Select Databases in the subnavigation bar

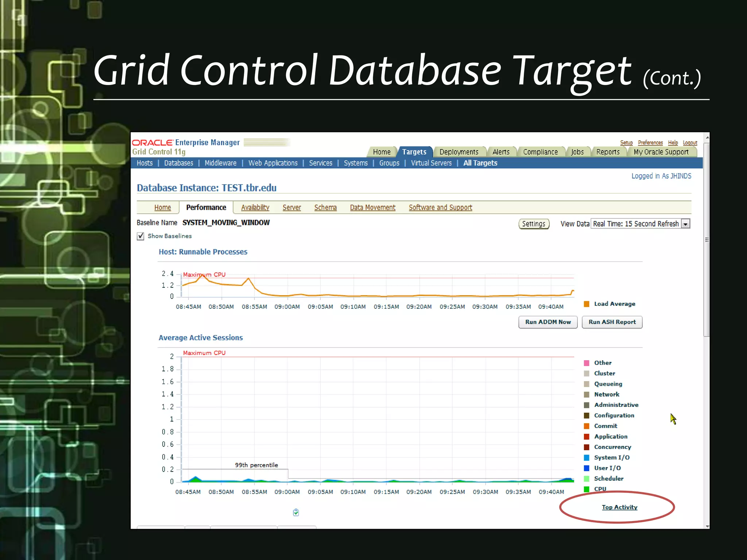pos(178,163)
